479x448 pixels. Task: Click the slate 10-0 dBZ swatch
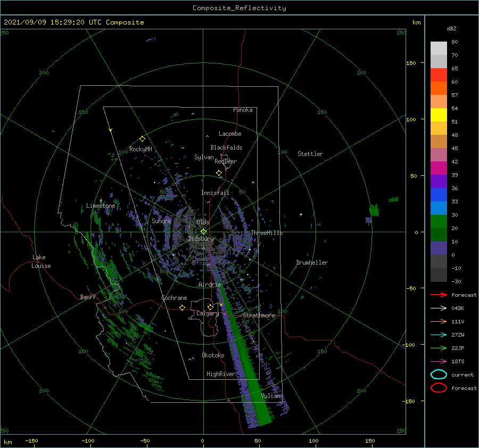tap(439, 248)
